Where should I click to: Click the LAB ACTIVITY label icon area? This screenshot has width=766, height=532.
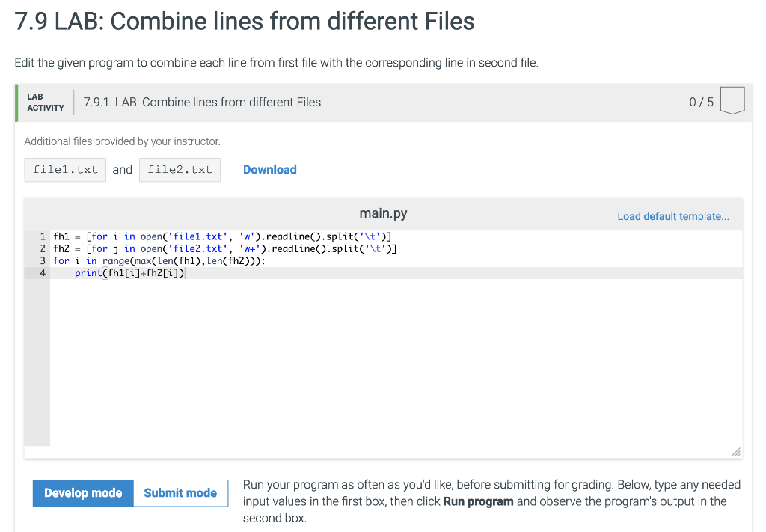44,101
